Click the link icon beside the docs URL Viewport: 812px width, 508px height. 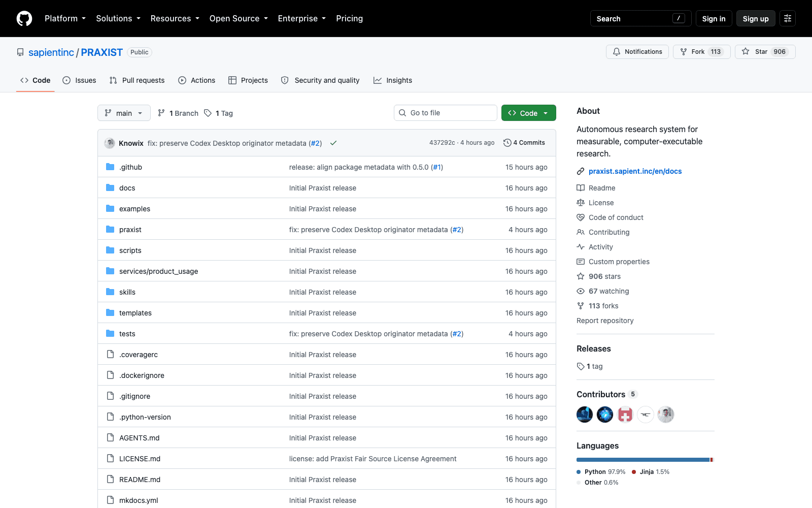click(581, 171)
